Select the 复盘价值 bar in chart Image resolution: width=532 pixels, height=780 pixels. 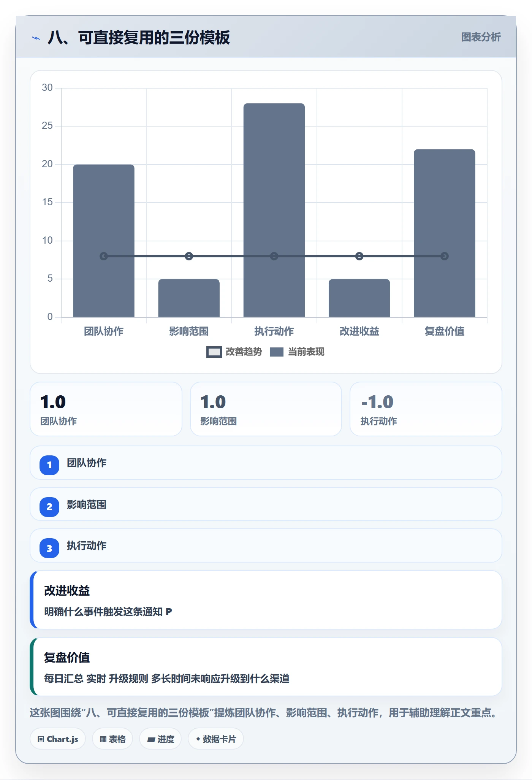tap(445, 233)
